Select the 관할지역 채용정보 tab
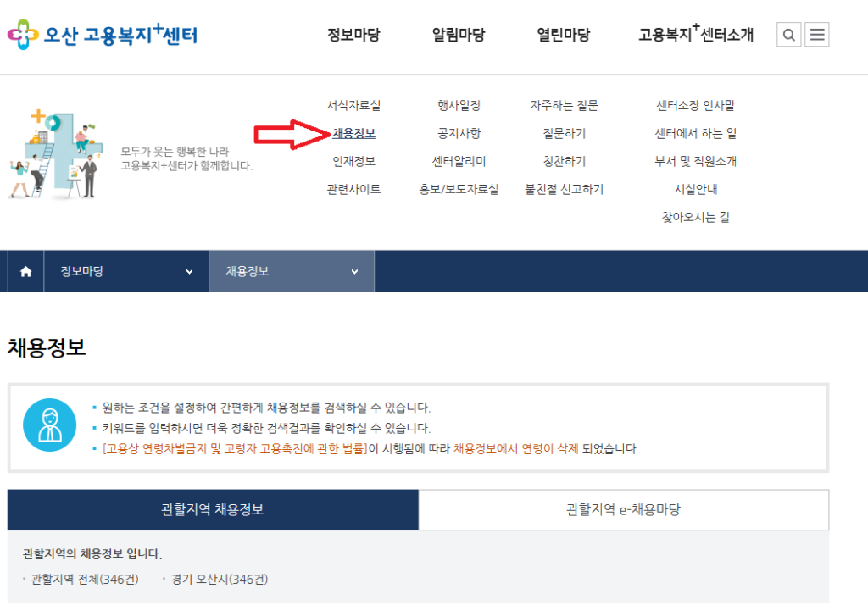This screenshot has height=611, width=868. pos(212,509)
